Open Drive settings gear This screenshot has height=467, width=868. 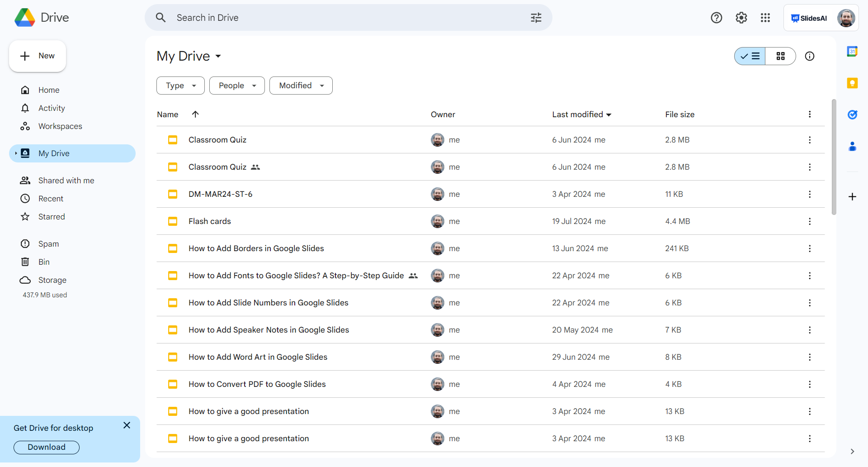coord(741,18)
